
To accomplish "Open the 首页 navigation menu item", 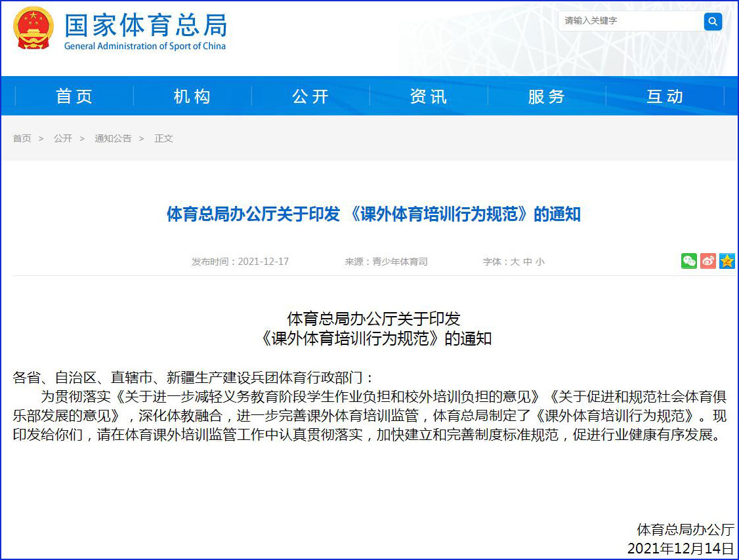I will [x=74, y=96].
